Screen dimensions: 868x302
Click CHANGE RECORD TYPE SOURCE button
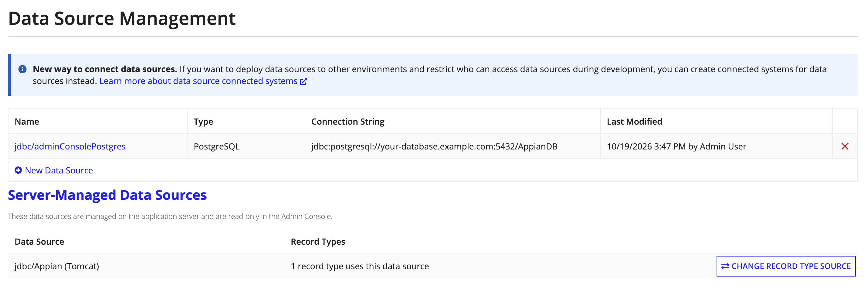(x=785, y=266)
